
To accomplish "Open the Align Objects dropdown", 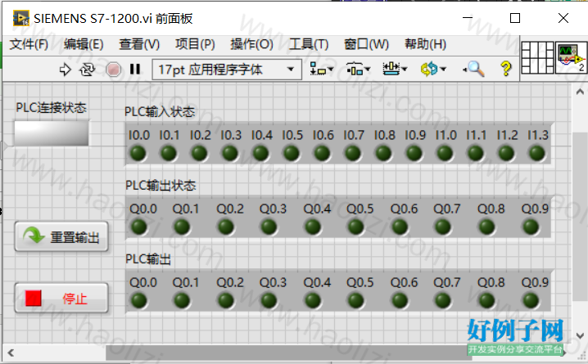I will pyautogui.click(x=321, y=70).
